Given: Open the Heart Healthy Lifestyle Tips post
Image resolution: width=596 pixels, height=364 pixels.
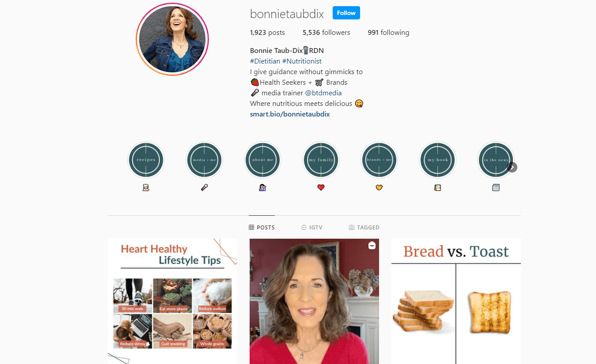Looking at the screenshot, I should pos(172,301).
